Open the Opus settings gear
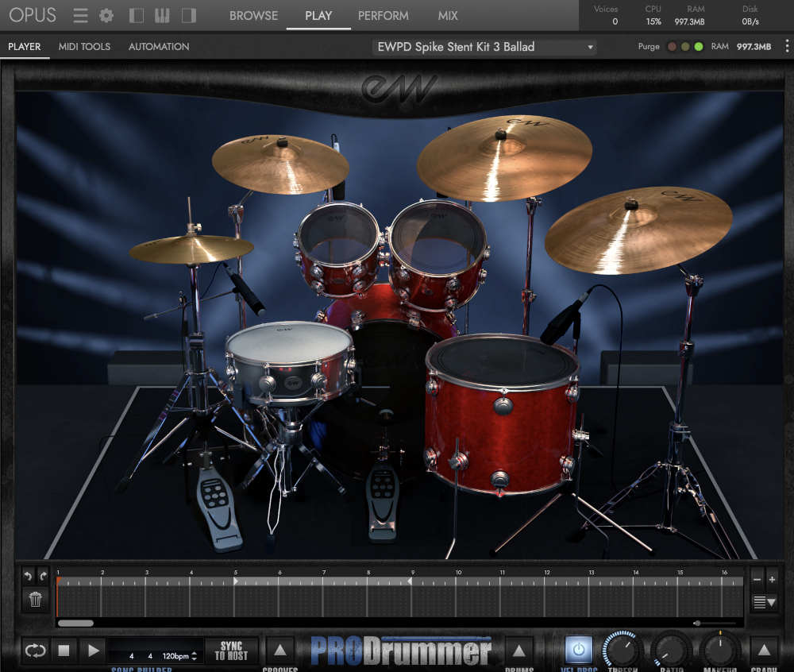This screenshot has height=672, width=794. coord(106,15)
